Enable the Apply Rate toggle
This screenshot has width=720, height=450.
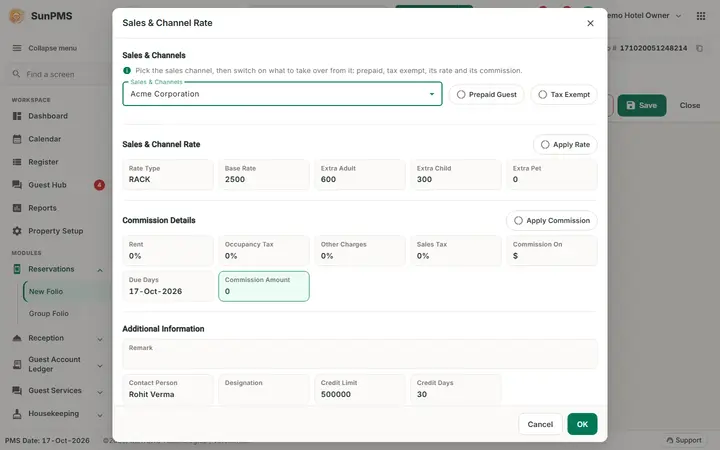565,145
